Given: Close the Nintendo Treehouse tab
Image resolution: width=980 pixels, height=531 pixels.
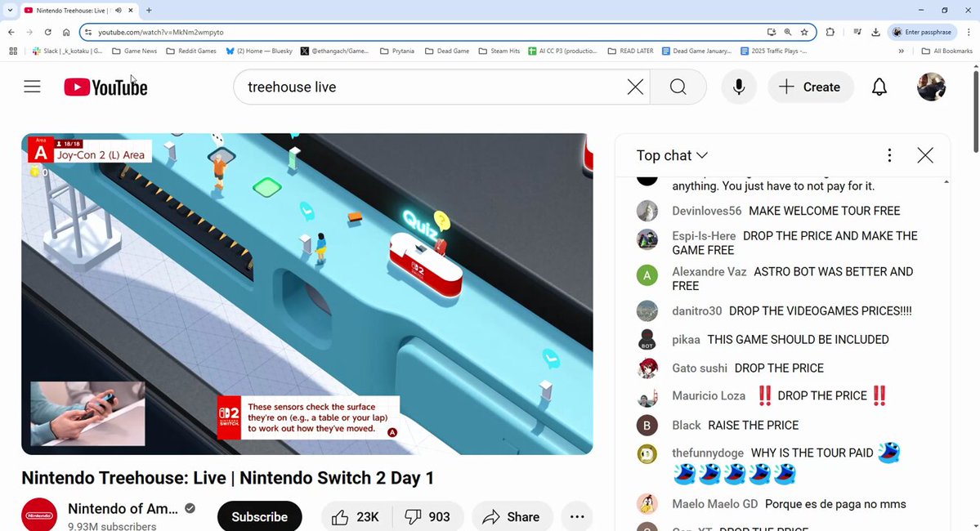Looking at the screenshot, I should click(131, 10).
